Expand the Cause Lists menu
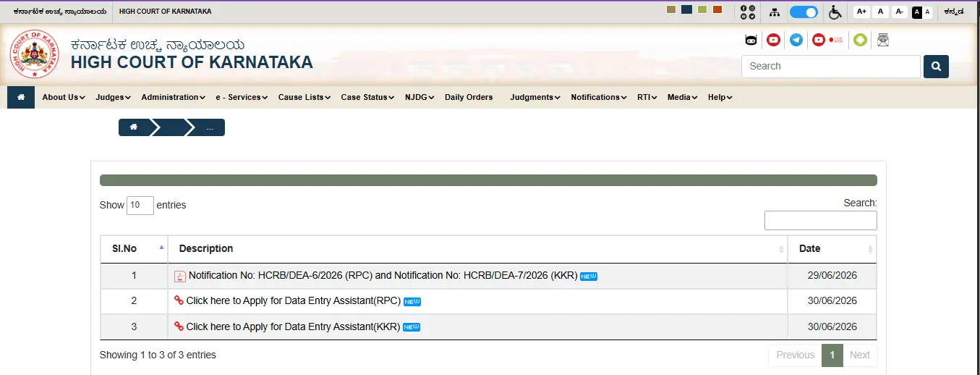This screenshot has width=980, height=375. coord(304,97)
